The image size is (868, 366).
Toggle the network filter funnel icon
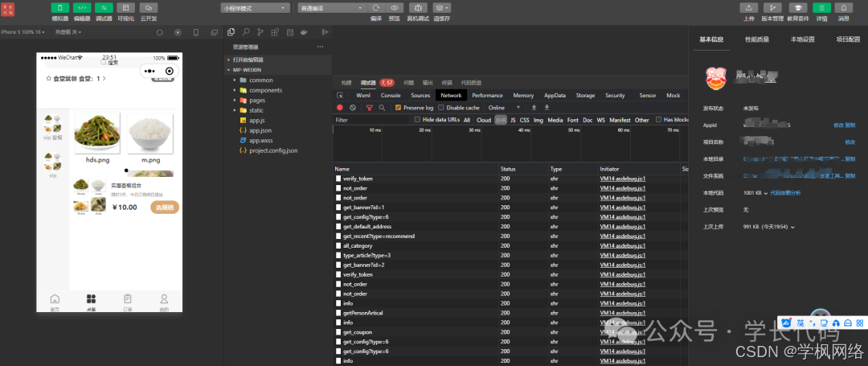coord(370,108)
